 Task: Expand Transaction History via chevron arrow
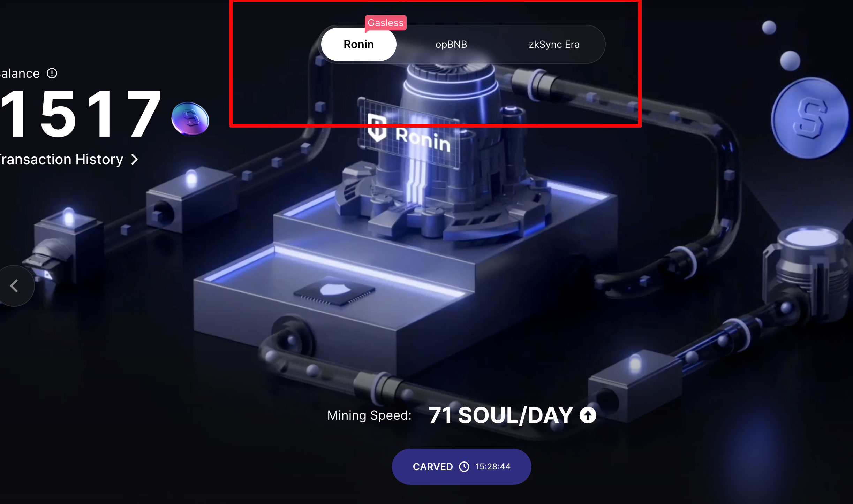(135, 159)
